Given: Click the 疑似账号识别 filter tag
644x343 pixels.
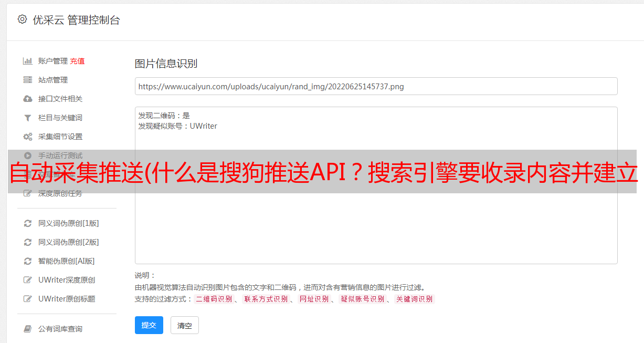Looking at the screenshot, I should tap(363, 299).
